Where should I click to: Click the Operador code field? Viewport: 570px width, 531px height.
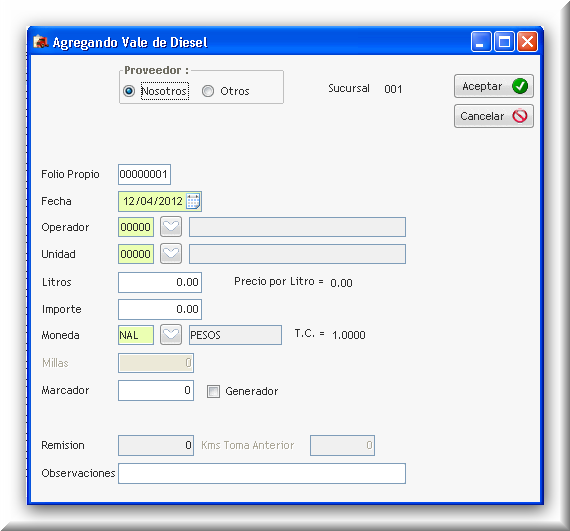coord(136,227)
